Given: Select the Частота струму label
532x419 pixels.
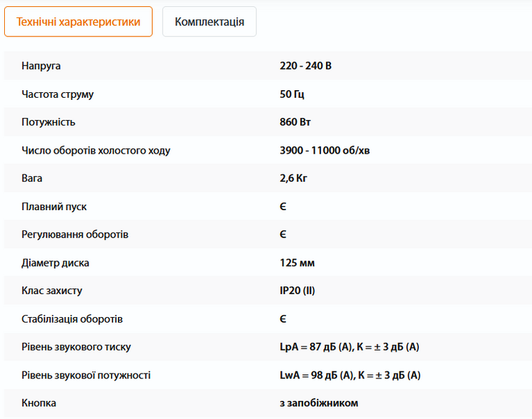Looking at the screenshot, I should coord(58,94).
